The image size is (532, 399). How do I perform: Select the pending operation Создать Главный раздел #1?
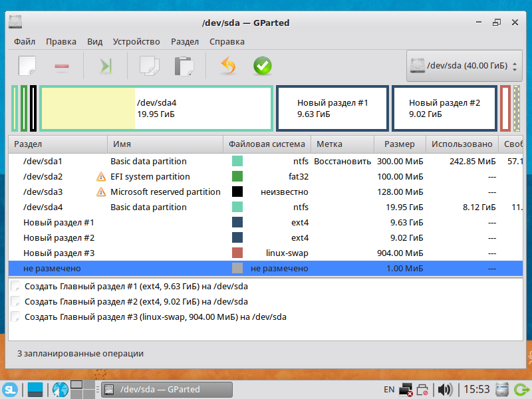click(x=136, y=287)
